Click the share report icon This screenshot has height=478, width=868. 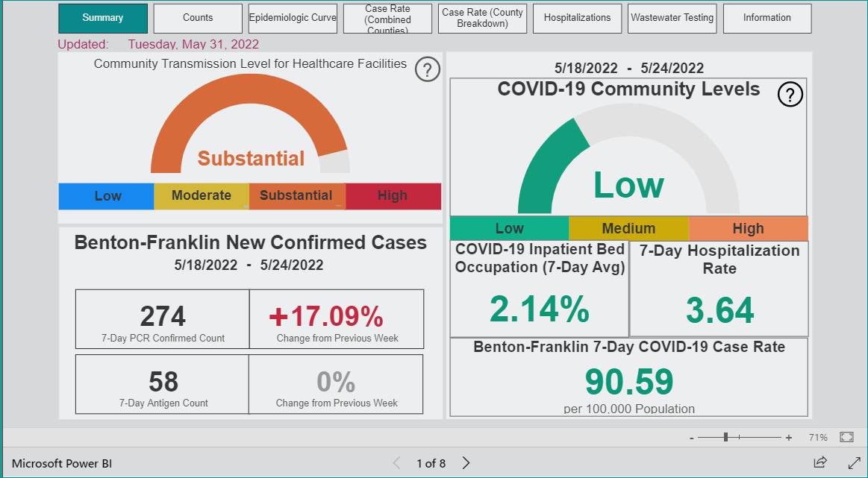coord(819,462)
